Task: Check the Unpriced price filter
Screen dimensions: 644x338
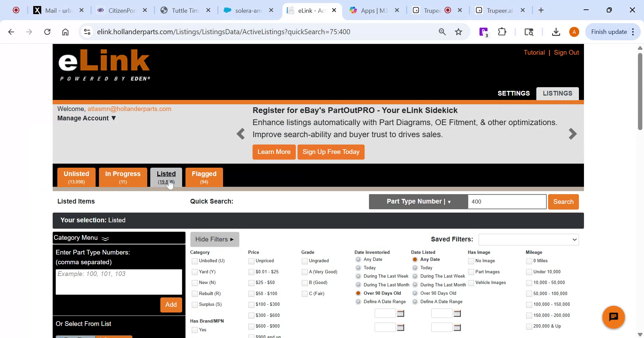Action: point(251,261)
